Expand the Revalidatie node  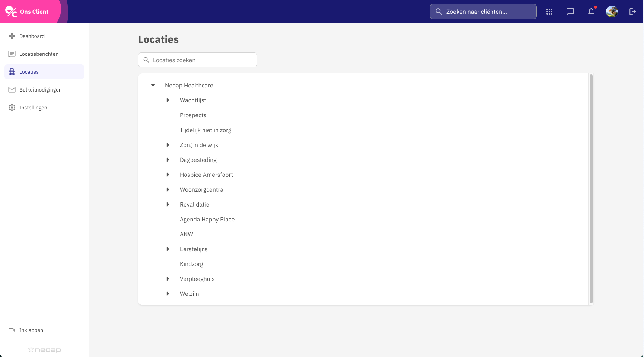pos(168,204)
